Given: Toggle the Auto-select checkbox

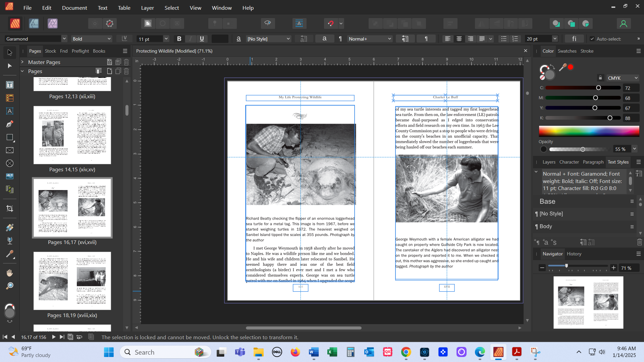Looking at the screenshot, I should 592,39.
